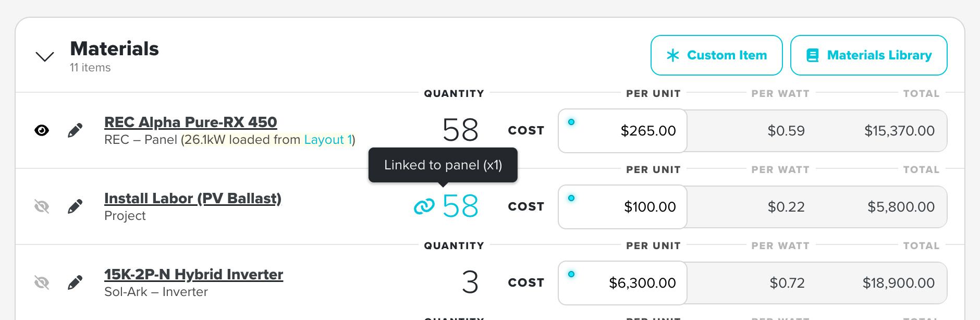980x320 pixels.
Task: Unhide the 15K-2P-N Hybrid Inverter row
Action: pyautogui.click(x=42, y=282)
